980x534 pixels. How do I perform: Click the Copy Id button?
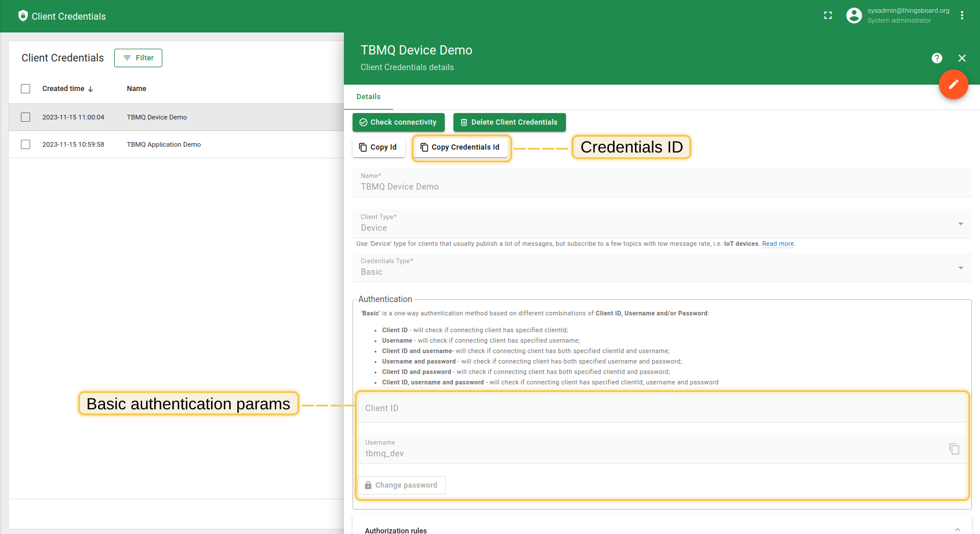point(378,147)
